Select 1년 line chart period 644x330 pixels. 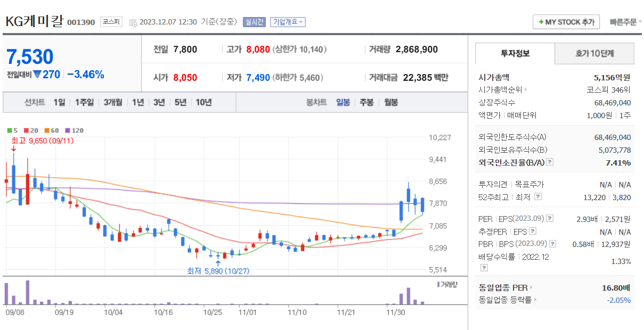[x=138, y=102]
